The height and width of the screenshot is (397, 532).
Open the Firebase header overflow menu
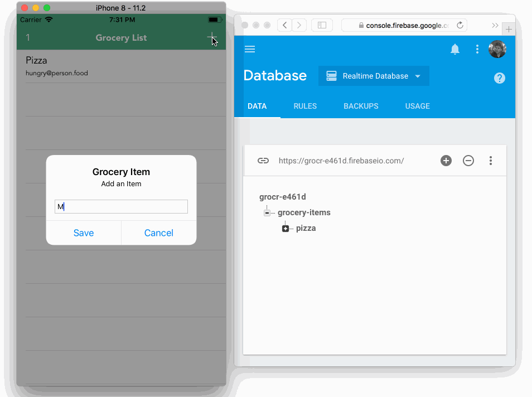pyautogui.click(x=477, y=49)
